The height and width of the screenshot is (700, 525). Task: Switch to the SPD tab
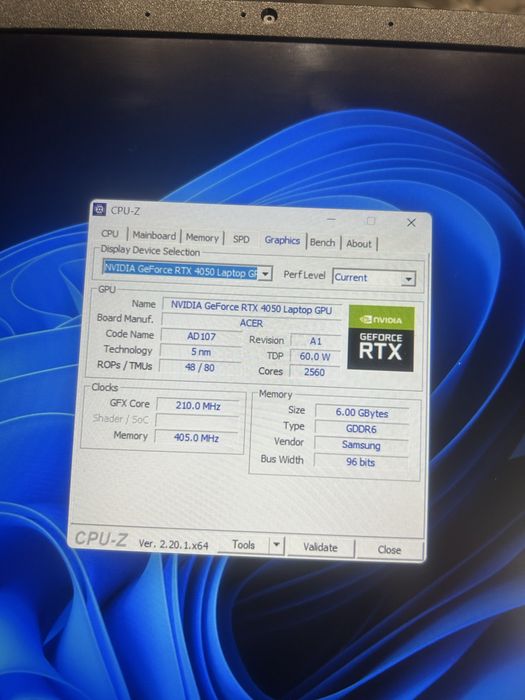point(241,239)
